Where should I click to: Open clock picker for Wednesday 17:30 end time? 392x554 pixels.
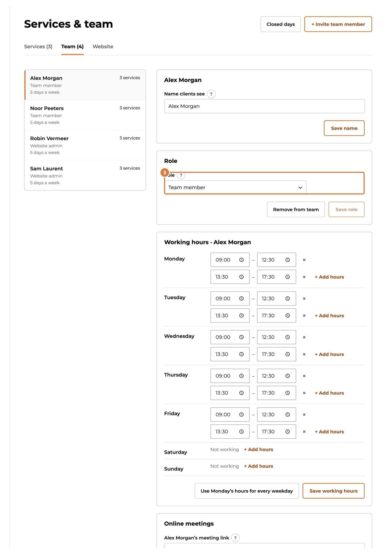pyautogui.click(x=287, y=354)
